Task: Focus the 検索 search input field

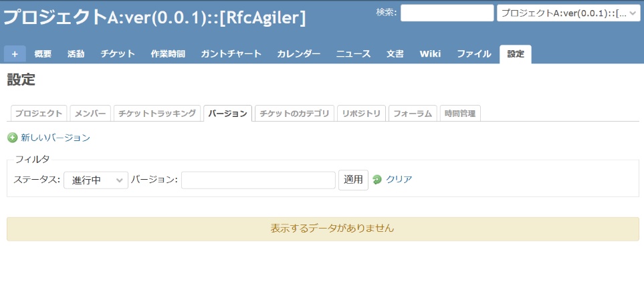Action: 447,13
